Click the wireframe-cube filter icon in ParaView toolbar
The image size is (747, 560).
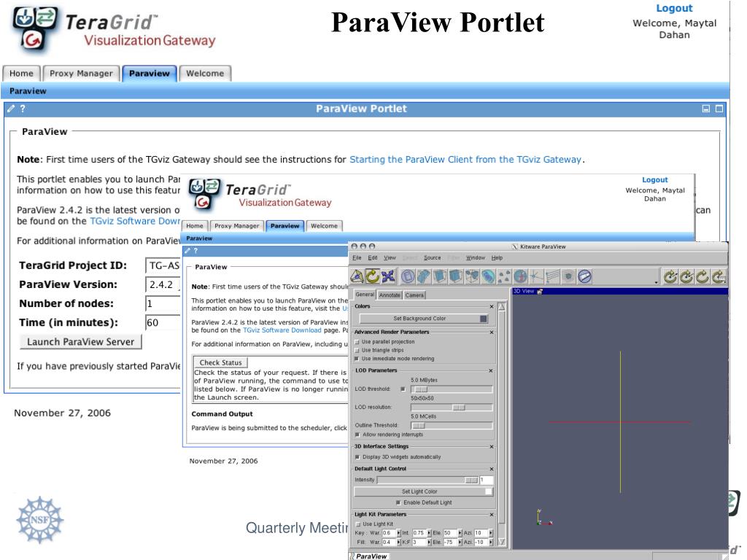472,276
